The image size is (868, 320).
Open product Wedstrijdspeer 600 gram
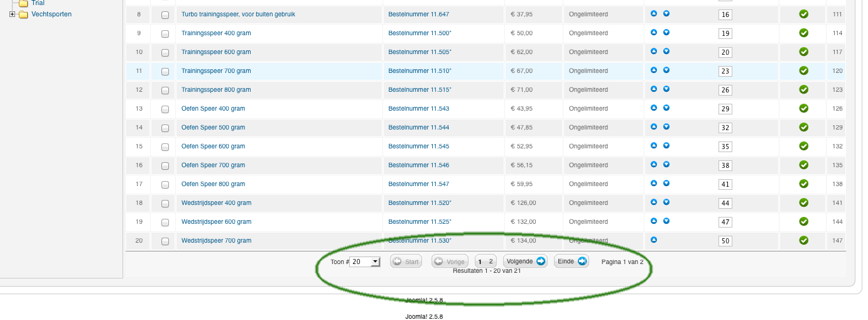[x=216, y=222]
